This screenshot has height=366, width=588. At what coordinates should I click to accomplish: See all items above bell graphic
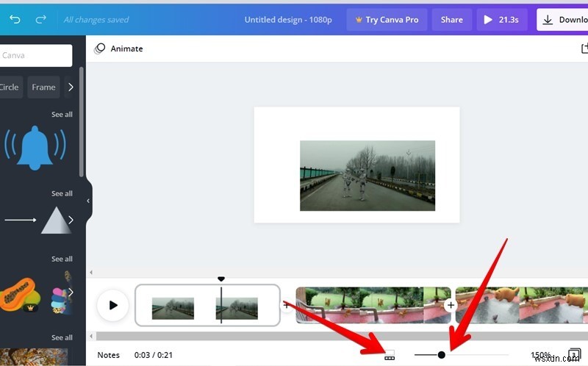click(x=62, y=115)
